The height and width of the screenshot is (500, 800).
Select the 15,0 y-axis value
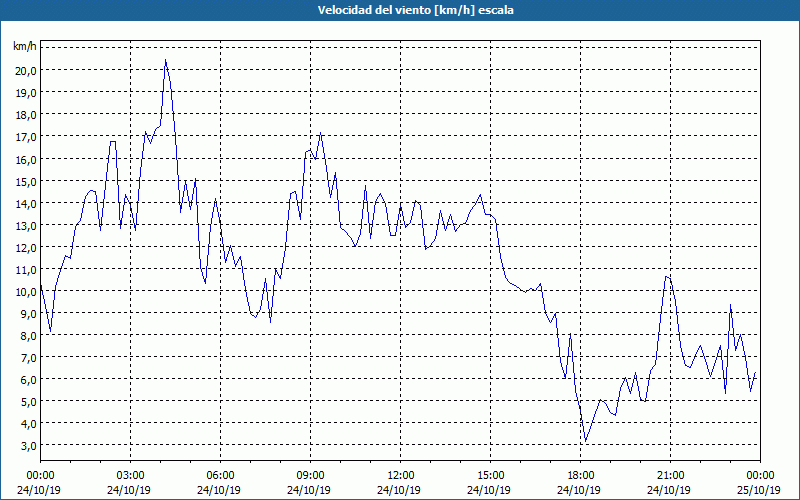point(26,181)
